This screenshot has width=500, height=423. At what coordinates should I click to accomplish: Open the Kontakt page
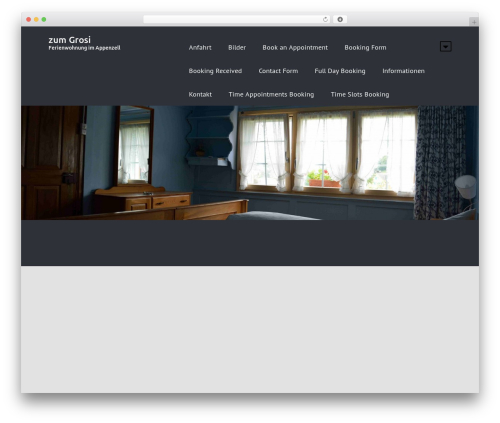(200, 94)
